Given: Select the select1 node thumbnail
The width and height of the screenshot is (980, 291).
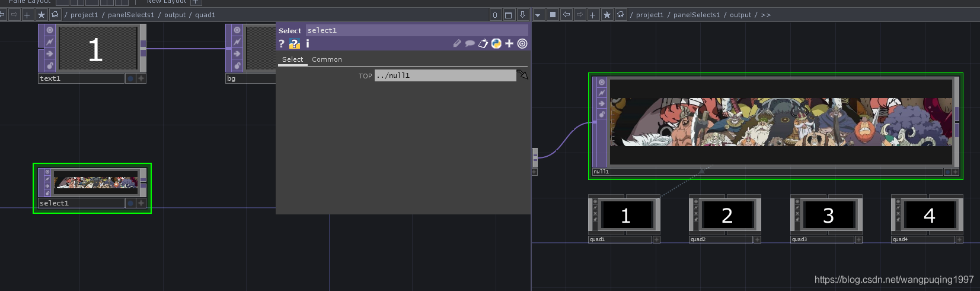Looking at the screenshot, I should (95, 182).
